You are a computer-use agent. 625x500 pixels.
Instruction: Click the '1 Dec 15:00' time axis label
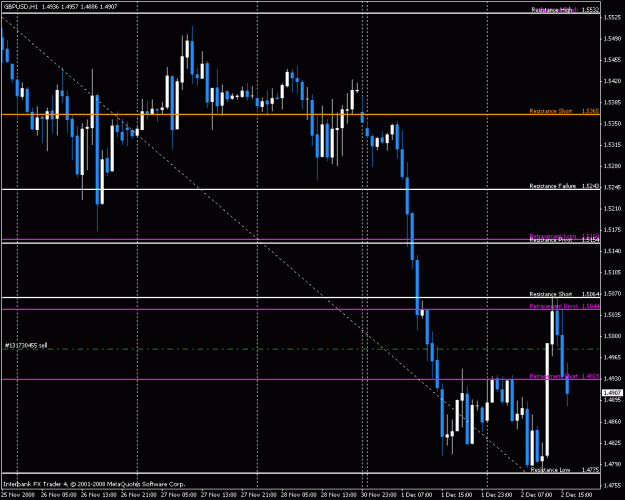click(457, 495)
